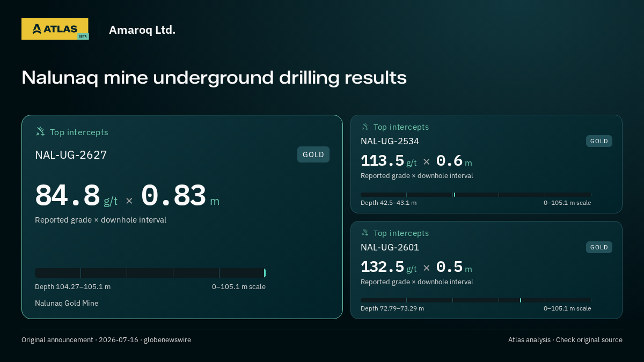Click drill icon in NAL-UG-2534 card

coord(365,127)
